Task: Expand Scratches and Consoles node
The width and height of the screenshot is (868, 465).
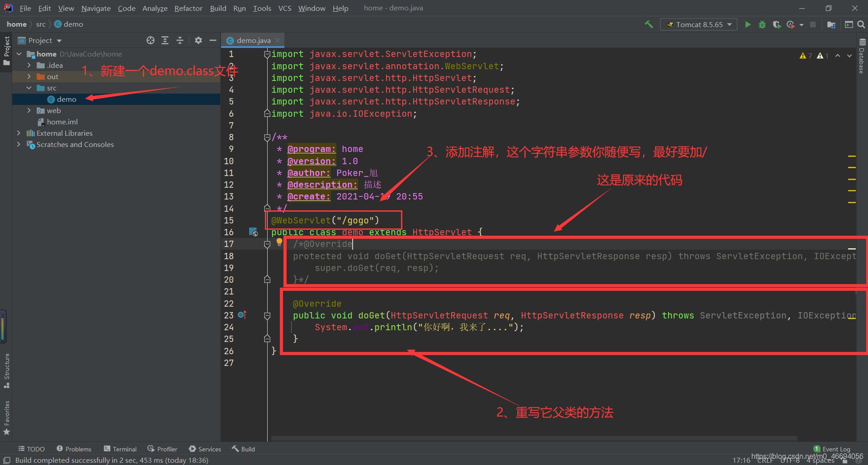Action: point(19,144)
